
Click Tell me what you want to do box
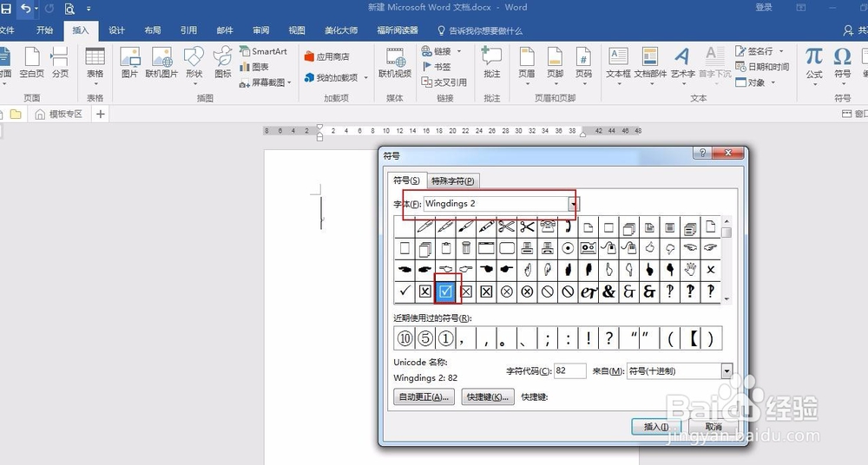click(x=480, y=30)
